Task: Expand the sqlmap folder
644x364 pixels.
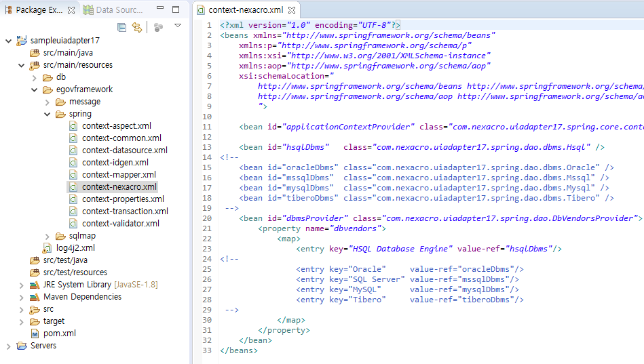Action: point(48,236)
